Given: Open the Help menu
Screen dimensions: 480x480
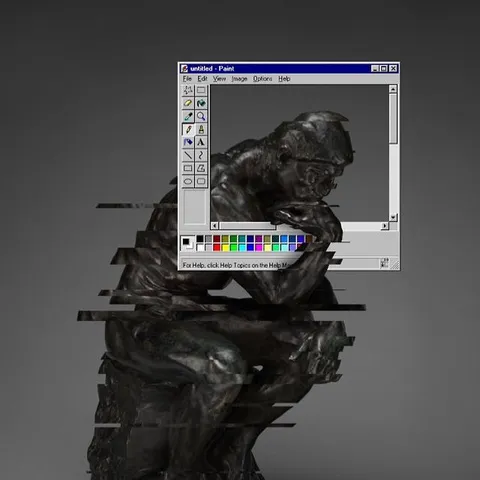Looking at the screenshot, I should click(x=284, y=79).
